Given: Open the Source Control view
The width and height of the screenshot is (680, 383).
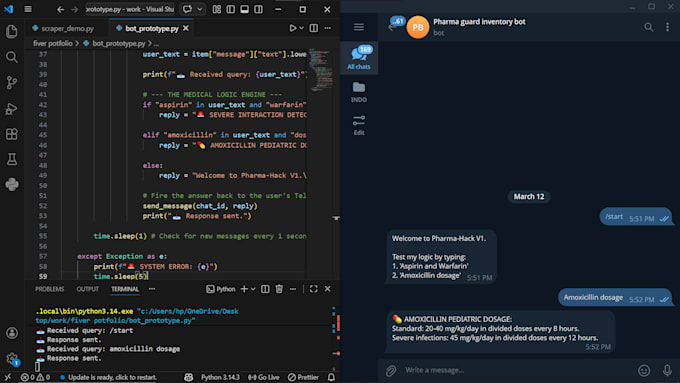Looking at the screenshot, I should pos(12,82).
